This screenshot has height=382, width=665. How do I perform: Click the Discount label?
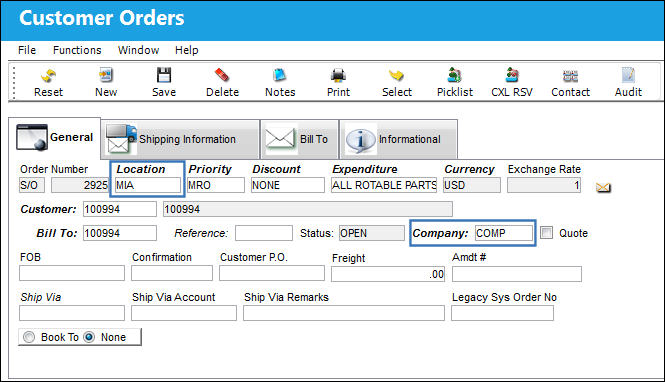point(276,169)
